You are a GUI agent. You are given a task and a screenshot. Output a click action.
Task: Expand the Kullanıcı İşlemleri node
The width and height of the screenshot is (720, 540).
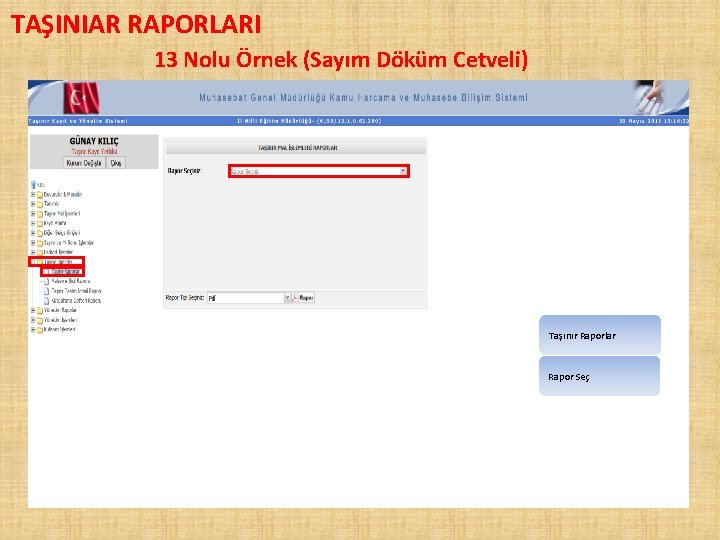pyautogui.click(x=33, y=330)
